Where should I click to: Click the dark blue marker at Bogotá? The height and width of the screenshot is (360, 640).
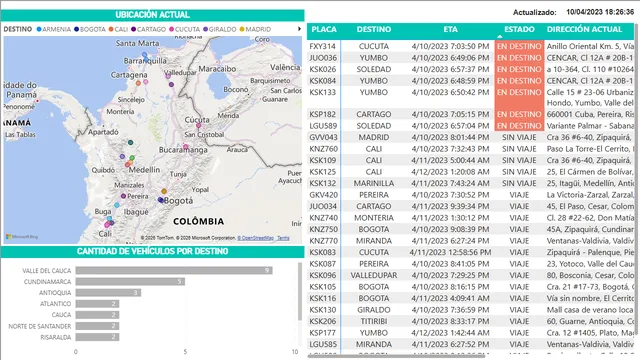[x=160, y=200]
